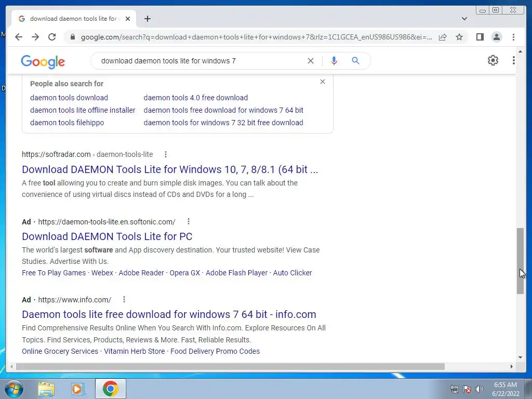The image size is (532, 399).
Task: Open Windows Explorer from taskbar
Action: click(46, 389)
